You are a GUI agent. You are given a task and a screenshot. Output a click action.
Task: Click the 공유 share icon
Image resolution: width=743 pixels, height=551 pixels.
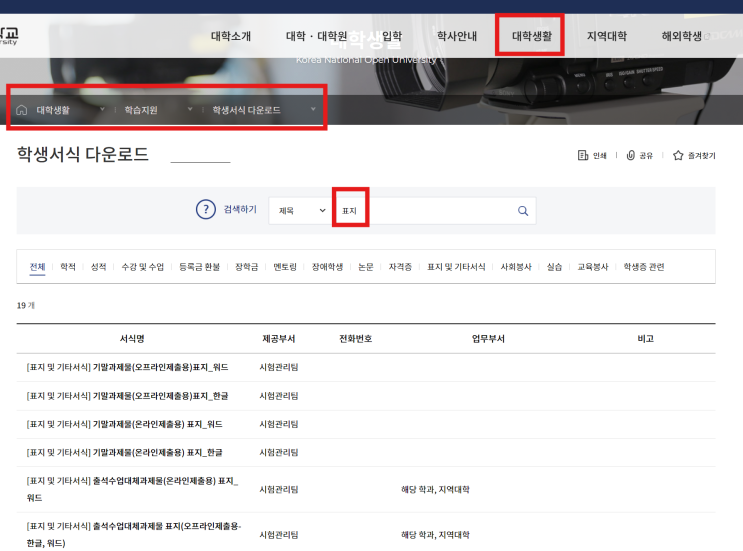pos(631,155)
